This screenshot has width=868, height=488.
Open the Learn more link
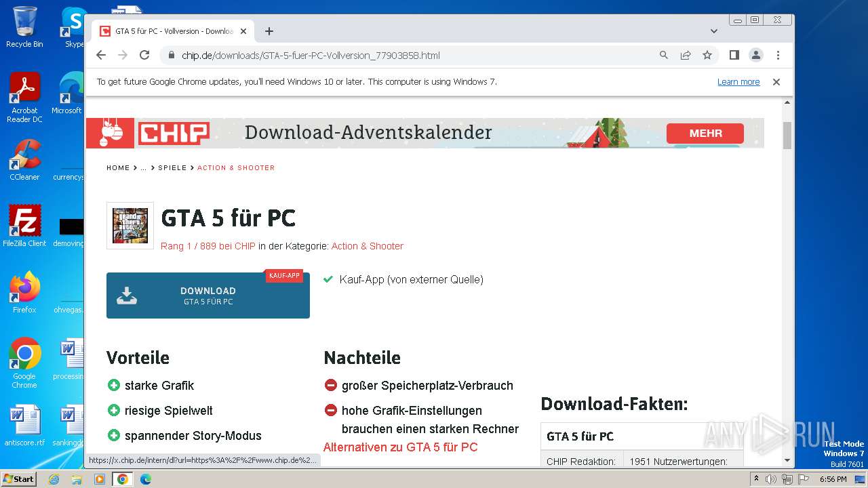pyautogui.click(x=738, y=82)
